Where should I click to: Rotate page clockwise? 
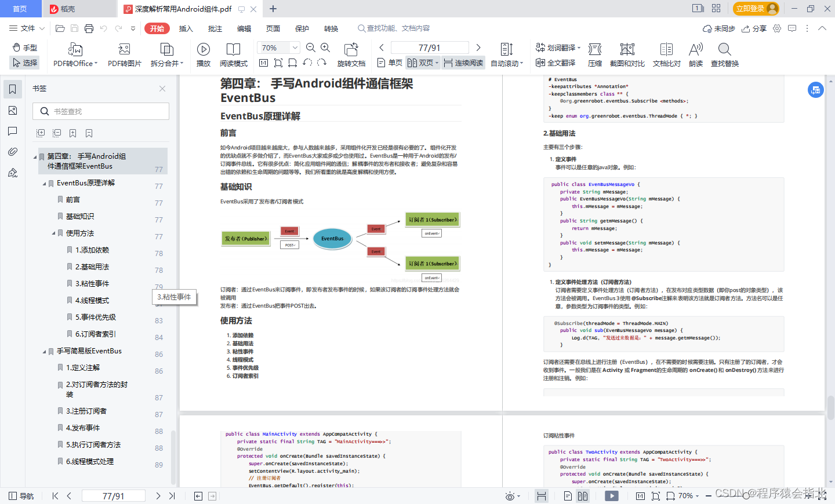coord(322,63)
